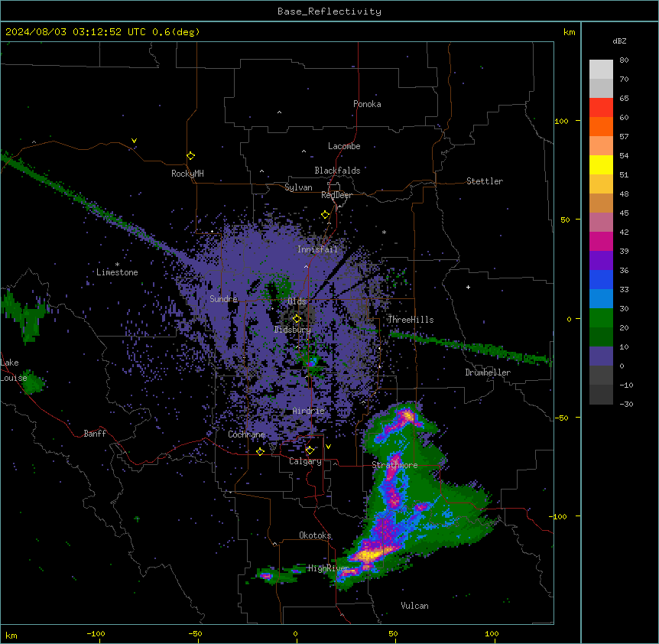The image size is (659, 644).
Task: Click the yellow diamond marker near RedDeer
Action: [x=325, y=215]
